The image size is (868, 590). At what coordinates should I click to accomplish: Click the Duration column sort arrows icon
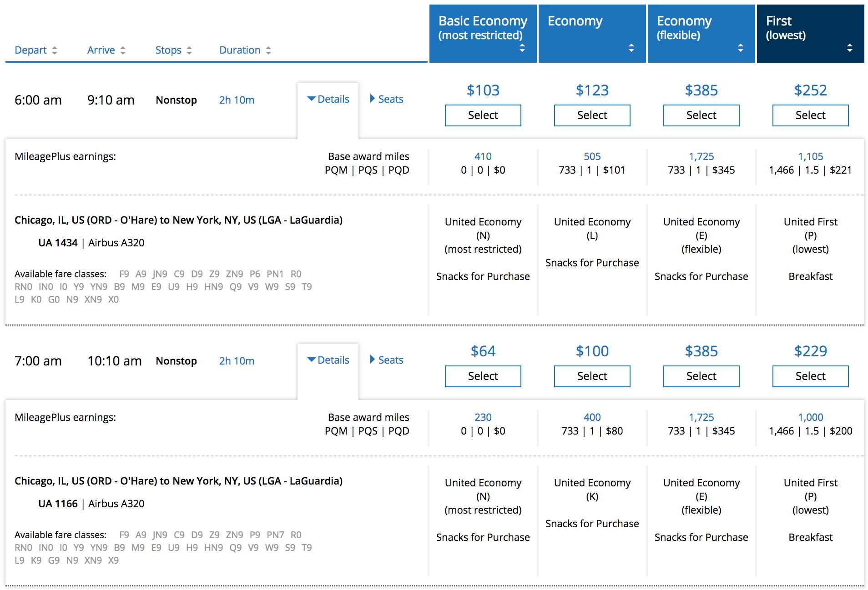268,50
